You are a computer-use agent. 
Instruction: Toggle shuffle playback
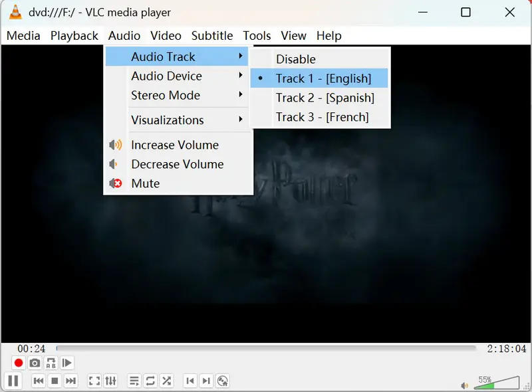pos(167,381)
